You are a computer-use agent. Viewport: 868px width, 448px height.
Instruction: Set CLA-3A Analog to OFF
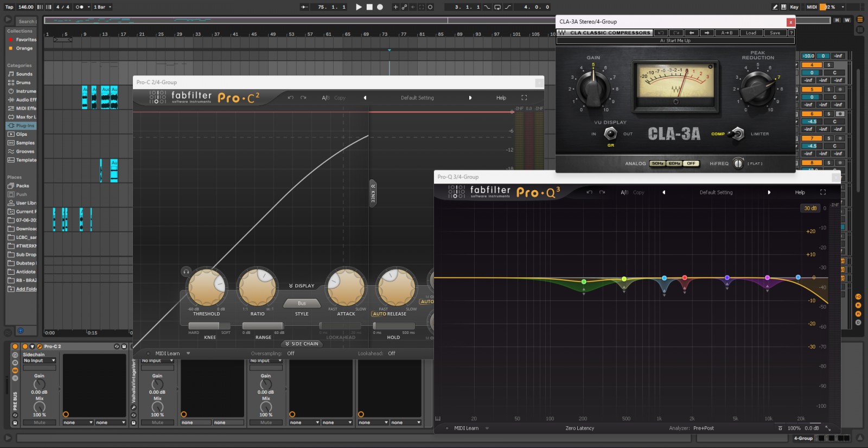(x=691, y=163)
